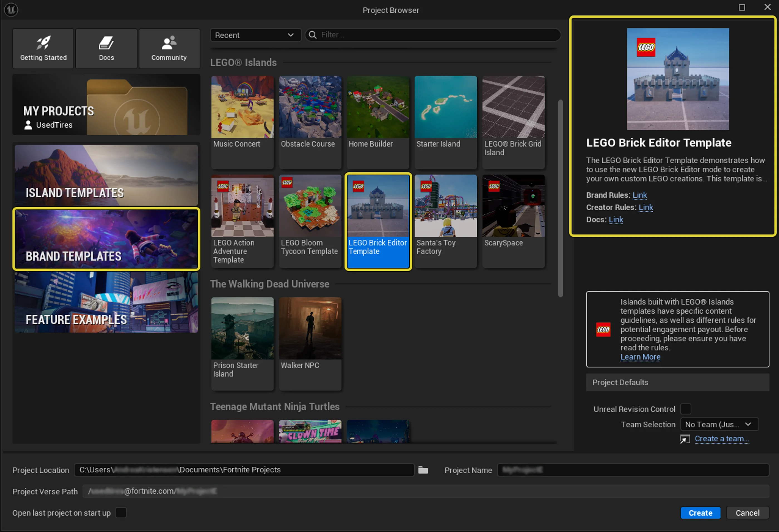Screen dimensions: 779x532
Task: Click "The Walking Dead Universe" heading
Action: coord(269,284)
